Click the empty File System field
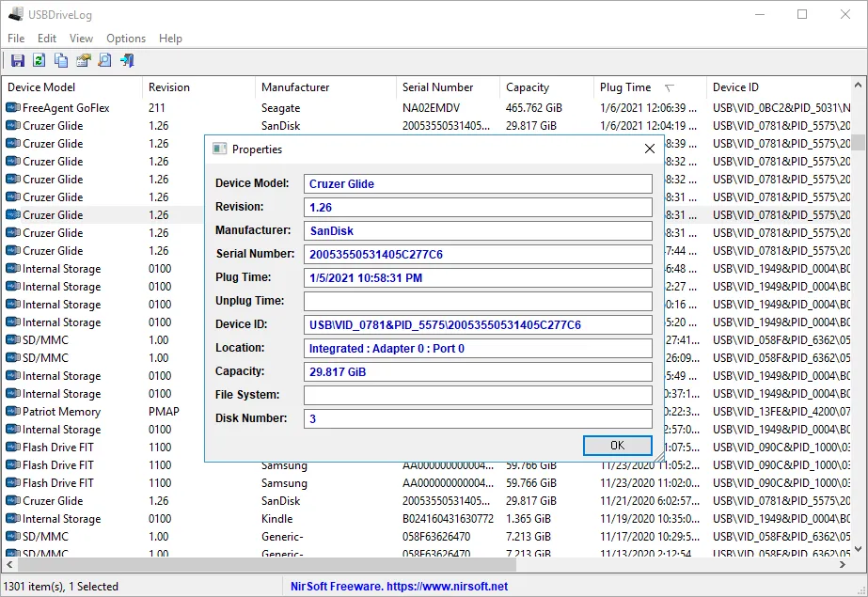This screenshot has width=868, height=597. (x=478, y=395)
